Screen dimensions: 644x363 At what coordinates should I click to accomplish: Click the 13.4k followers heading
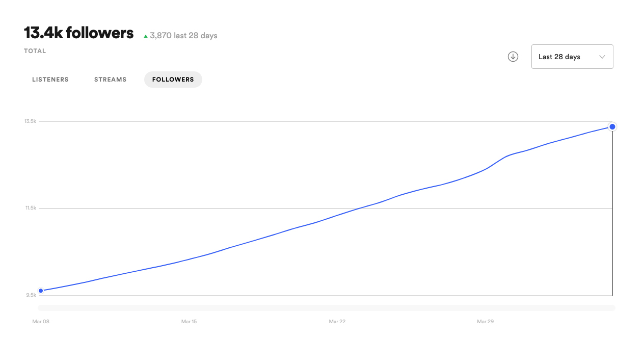click(x=78, y=33)
